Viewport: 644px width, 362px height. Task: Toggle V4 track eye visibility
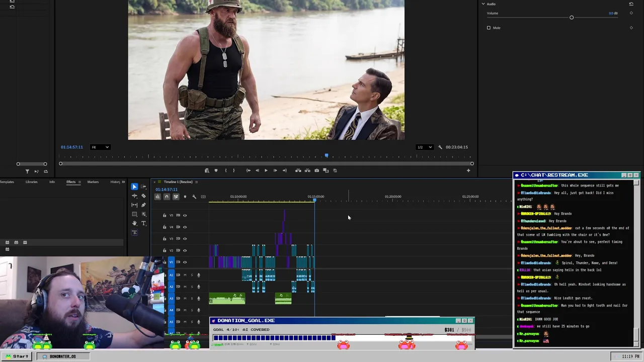pos(185,227)
